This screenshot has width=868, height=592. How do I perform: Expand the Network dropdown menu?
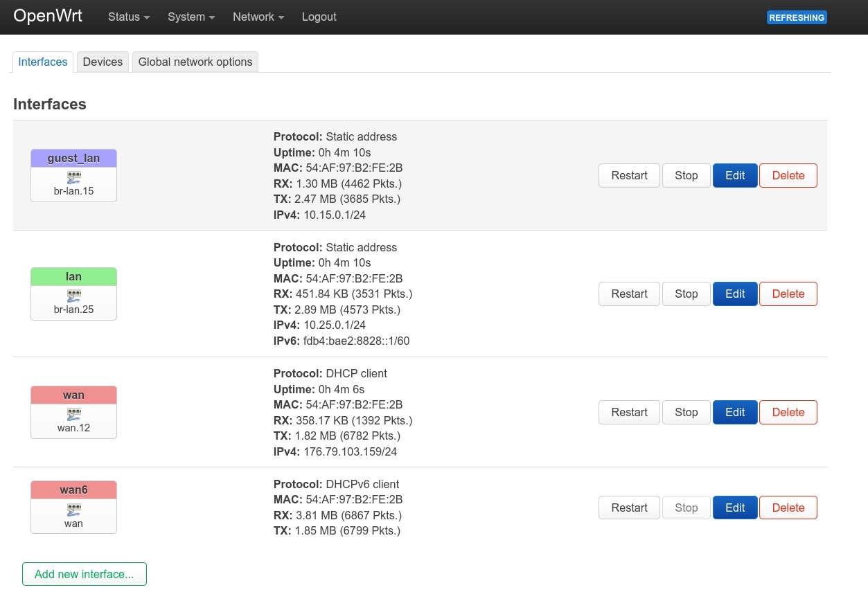pyautogui.click(x=257, y=17)
